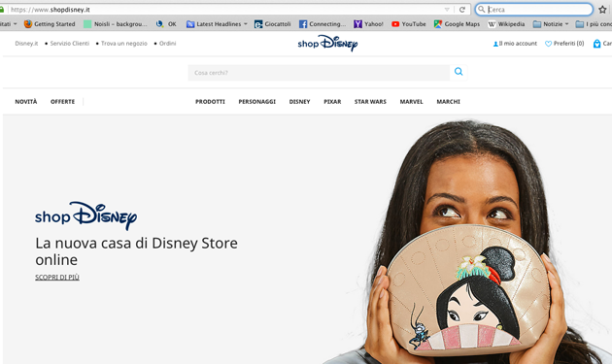The width and height of the screenshot is (612, 364).
Task: Click the large shopDisney banner logo
Action: tap(85, 215)
